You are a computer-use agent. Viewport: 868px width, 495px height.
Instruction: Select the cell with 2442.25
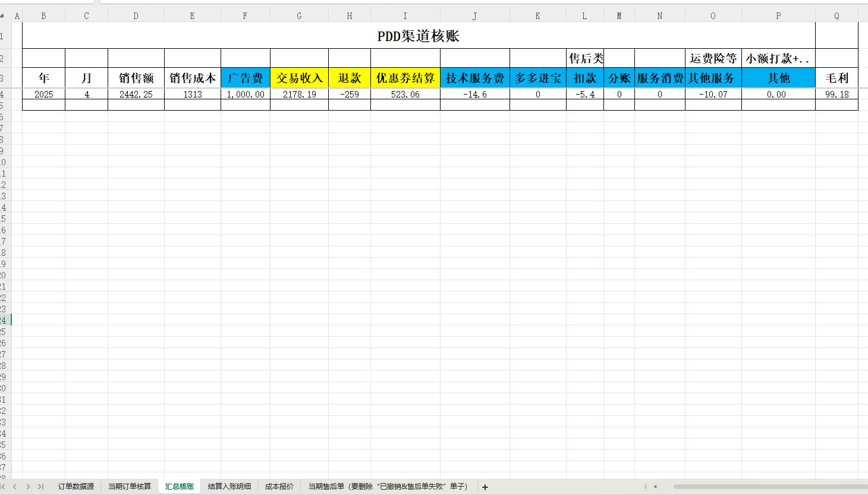pyautogui.click(x=136, y=94)
